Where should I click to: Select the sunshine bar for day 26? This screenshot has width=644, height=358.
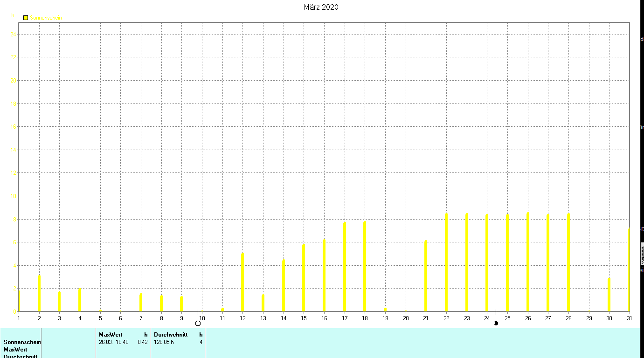528,262
